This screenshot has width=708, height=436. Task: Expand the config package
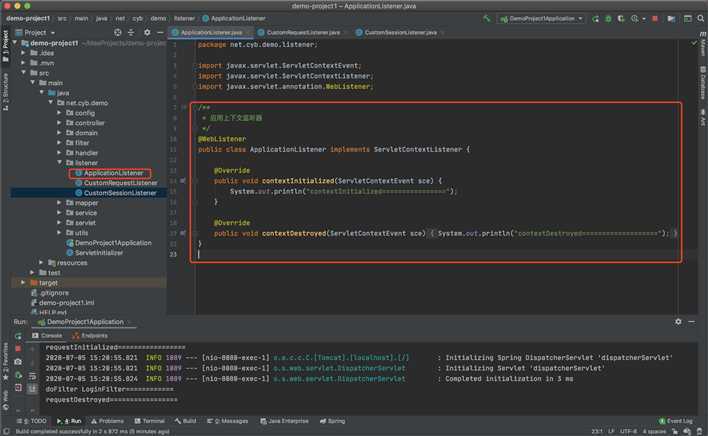coord(59,112)
